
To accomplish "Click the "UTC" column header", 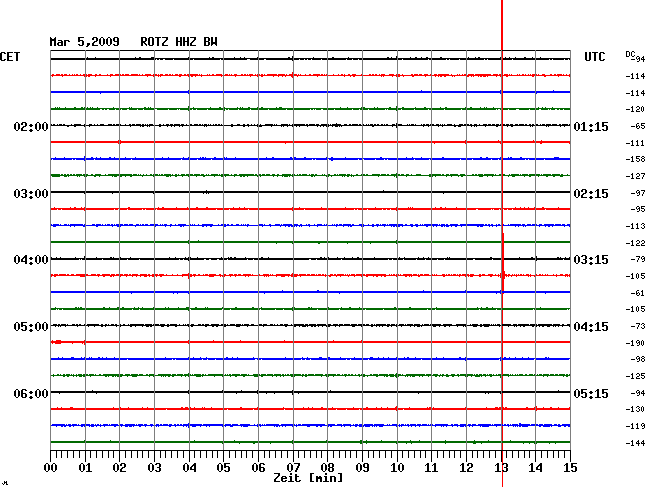I will point(594,57).
